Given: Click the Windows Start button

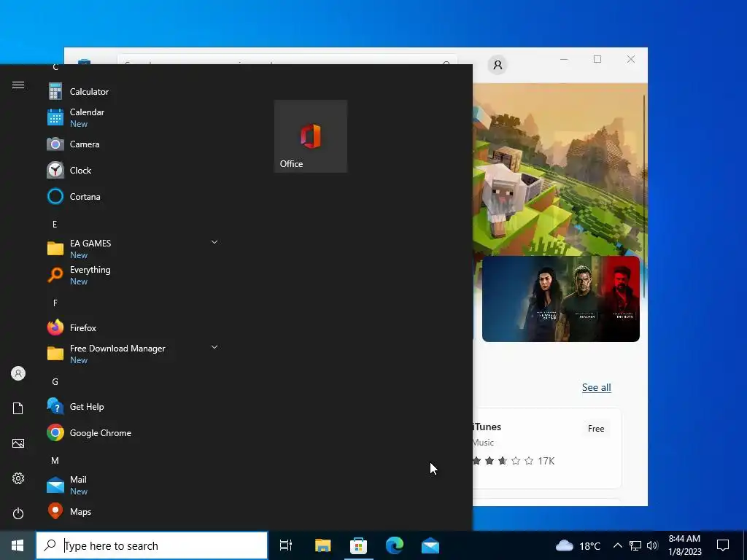Looking at the screenshot, I should (18, 545).
